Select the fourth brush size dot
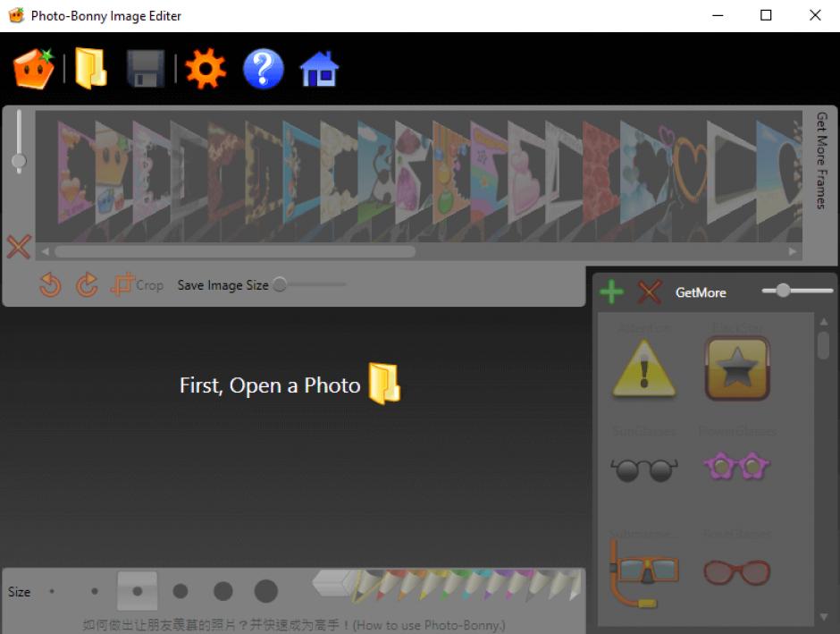This screenshot has width=840, height=634. coord(181,591)
